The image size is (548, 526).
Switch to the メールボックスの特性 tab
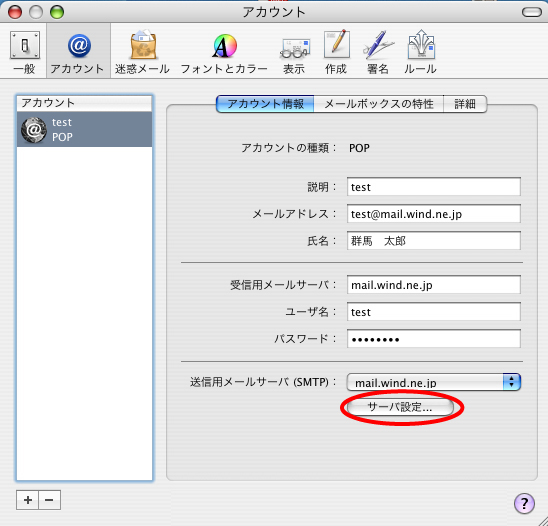pyautogui.click(x=378, y=104)
